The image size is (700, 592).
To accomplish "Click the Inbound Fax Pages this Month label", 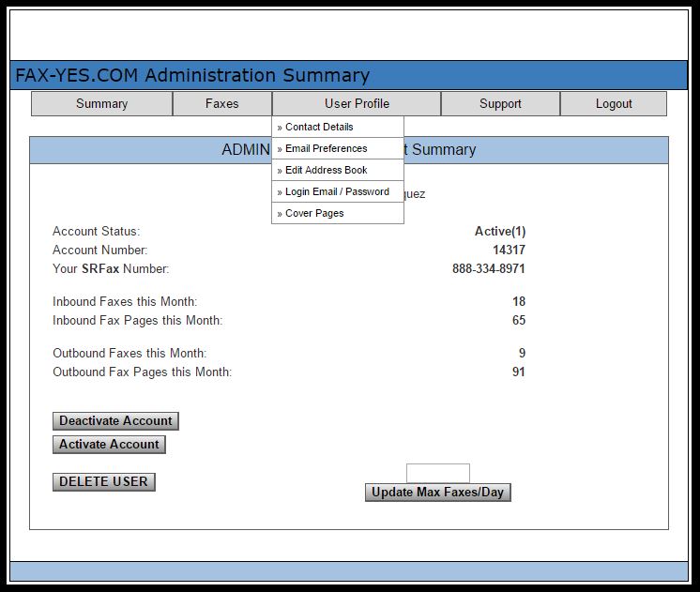I will (x=138, y=321).
